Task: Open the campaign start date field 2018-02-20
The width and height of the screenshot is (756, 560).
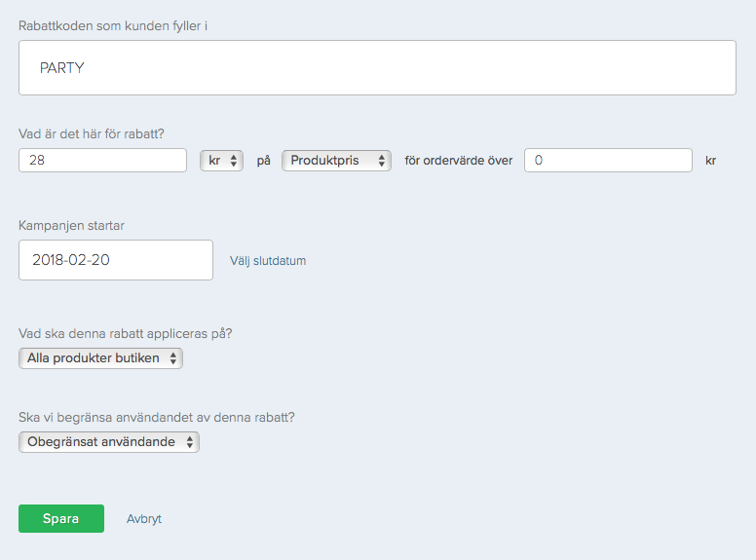Action: click(115, 260)
